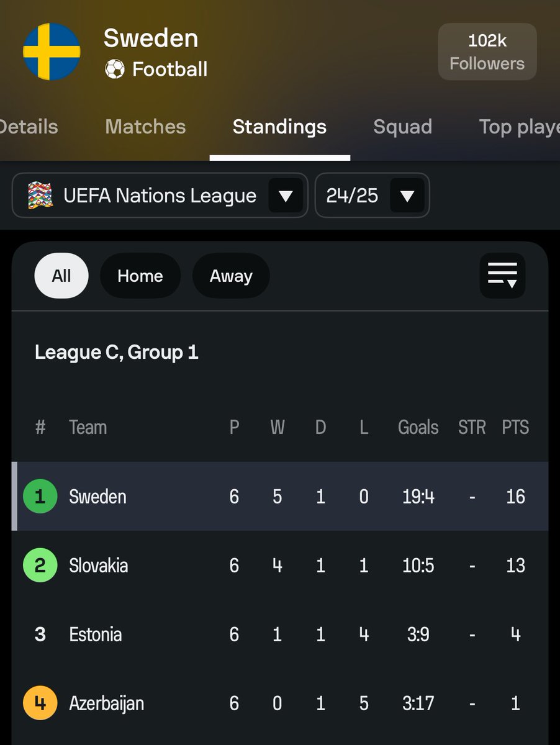This screenshot has height=745, width=560.
Task: Click the Sweden flag logo
Action: (x=52, y=52)
